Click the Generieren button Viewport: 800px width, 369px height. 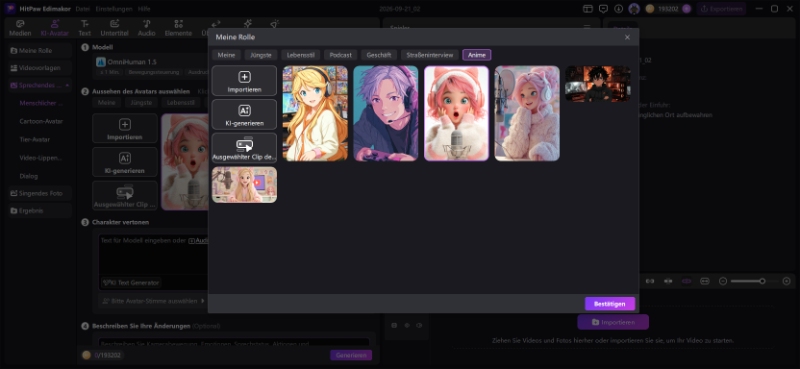[x=351, y=355]
